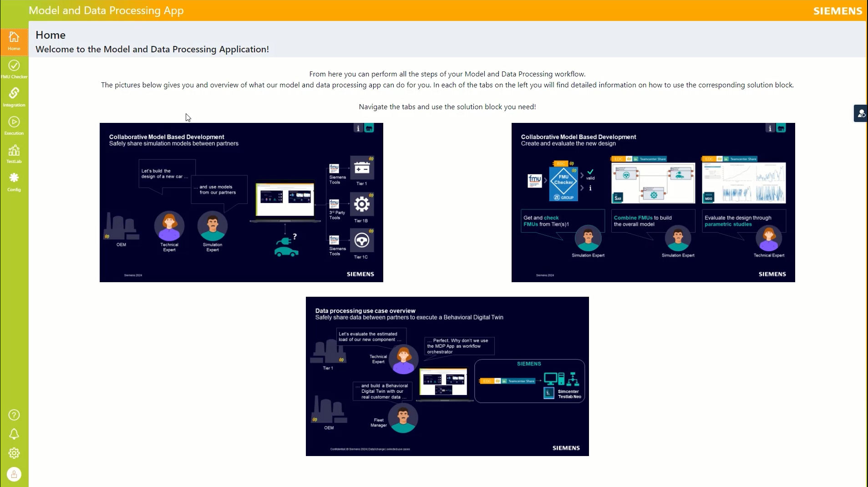Open settings gear in the sidebar
This screenshot has width=868, height=487.
[x=14, y=453]
